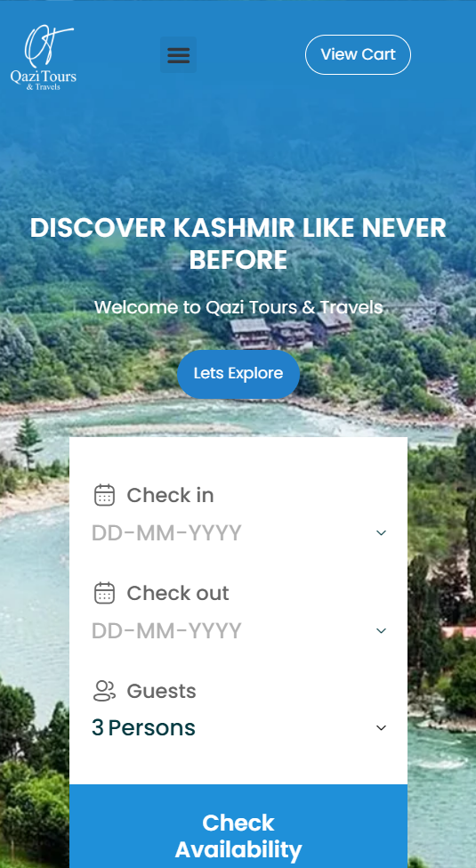Tap the Lets Explore button
Image resolution: width=476 pixels, height=868 pixels.
pyautogui.click(x=238, y=374)
